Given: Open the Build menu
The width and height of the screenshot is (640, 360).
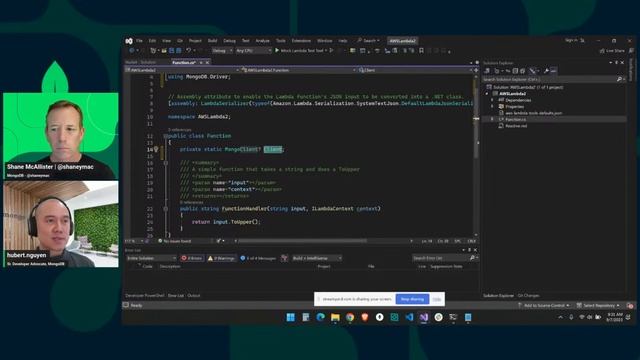Looking at the screenshot, I should click(x=212, y=41).
